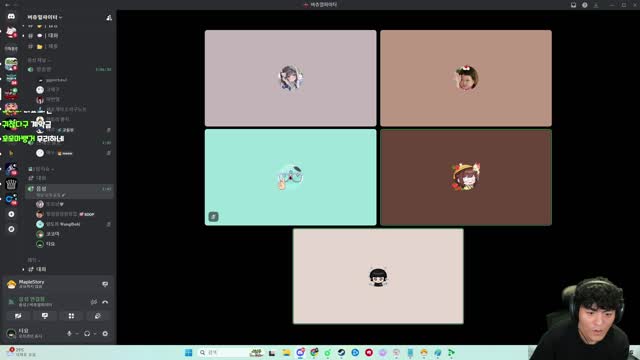This screenshot has width=640, height=360.
Task: Mute the microphone in user panel
Action: [69, 333]
